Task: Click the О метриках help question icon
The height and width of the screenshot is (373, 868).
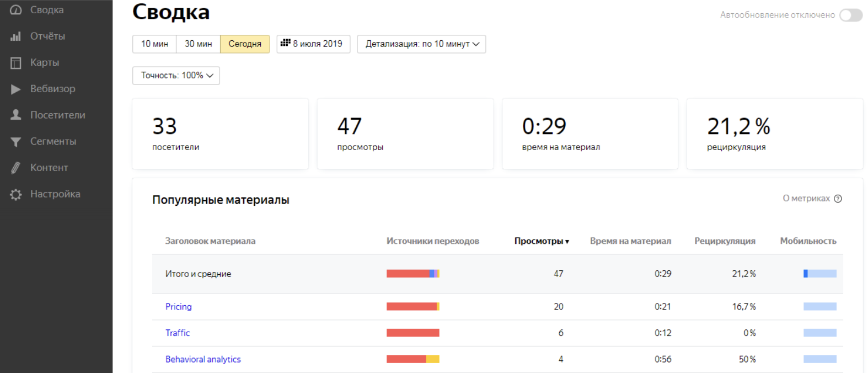Action: (x=838, y=199)
